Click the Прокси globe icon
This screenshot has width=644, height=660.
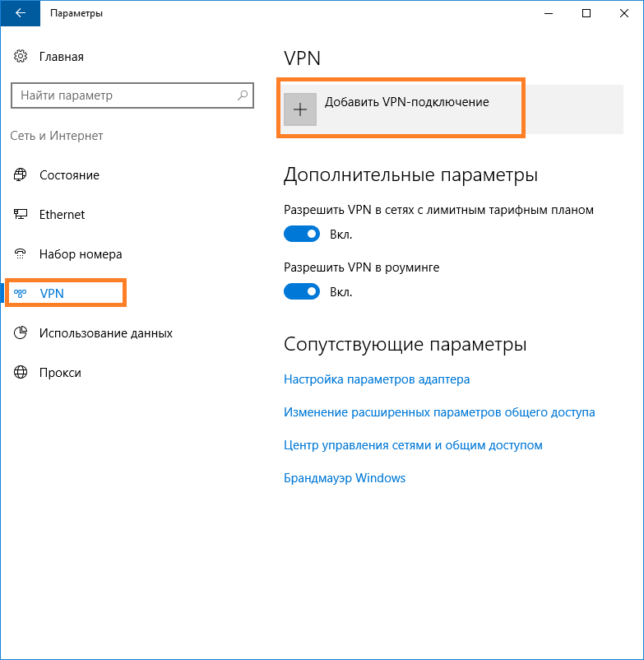coord(21,373)
